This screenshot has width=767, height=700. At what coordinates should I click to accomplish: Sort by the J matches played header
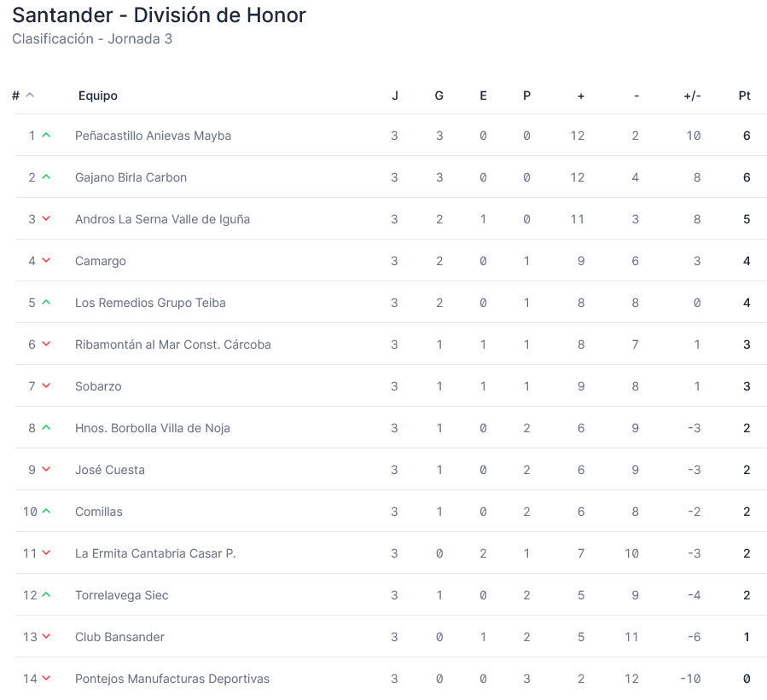point(394,95)
